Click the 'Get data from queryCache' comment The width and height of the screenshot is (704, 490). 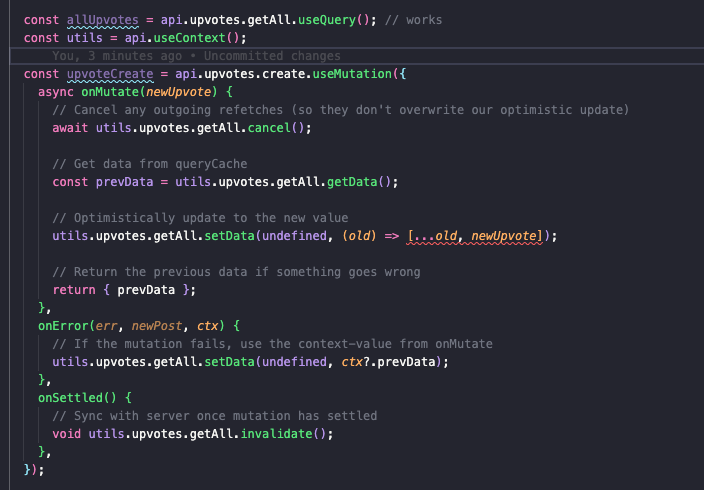coord(150,164)
